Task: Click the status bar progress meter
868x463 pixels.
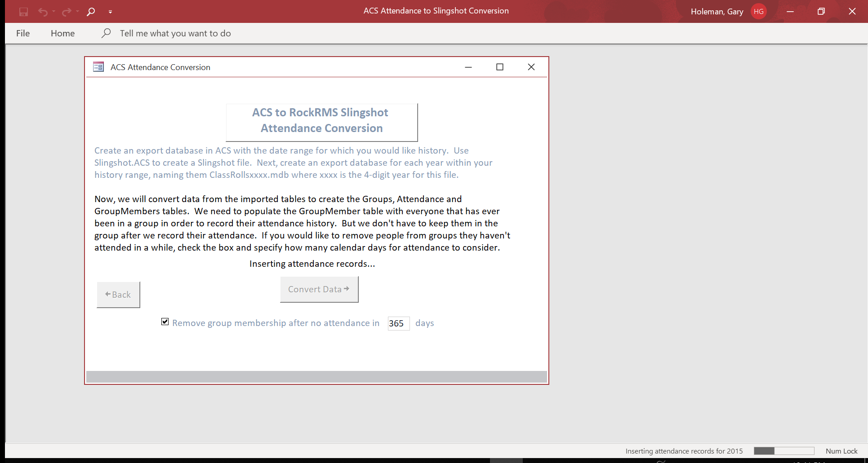Action: pyautogui.click(x=784, y=451)
